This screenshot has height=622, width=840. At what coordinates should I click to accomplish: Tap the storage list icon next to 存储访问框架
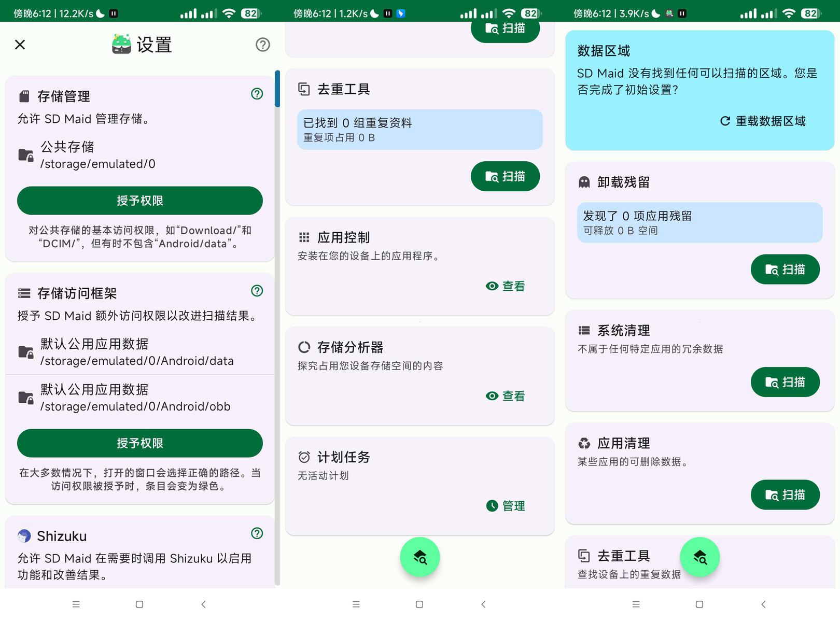click(x=24, y=293)
